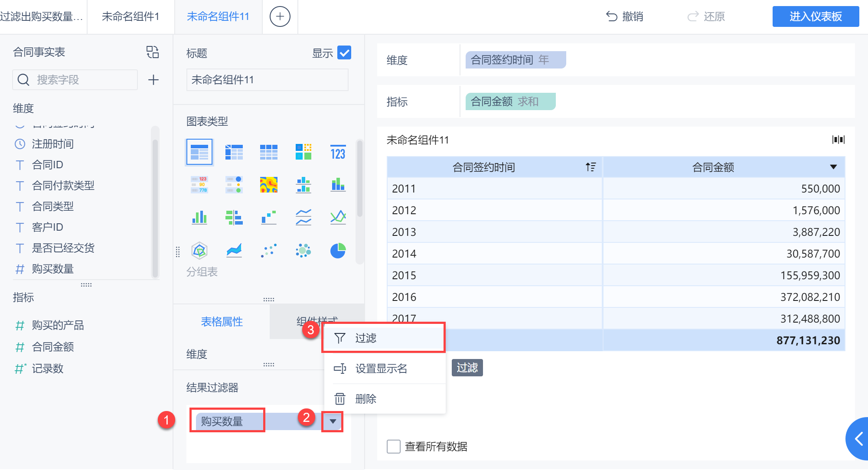Viewport: 868px width, 470px height.
Task: Switch to the 未命名组件1 tab
Action: click(x=131, y=17)
